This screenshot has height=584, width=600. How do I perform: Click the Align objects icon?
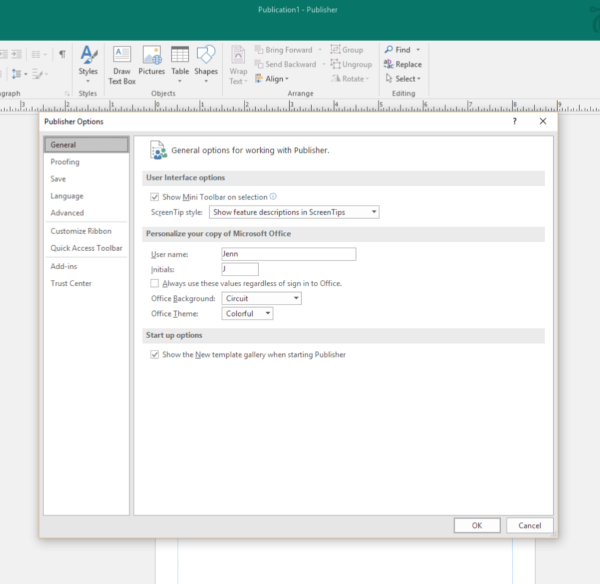pyautogui.click(x=259, y=79)
